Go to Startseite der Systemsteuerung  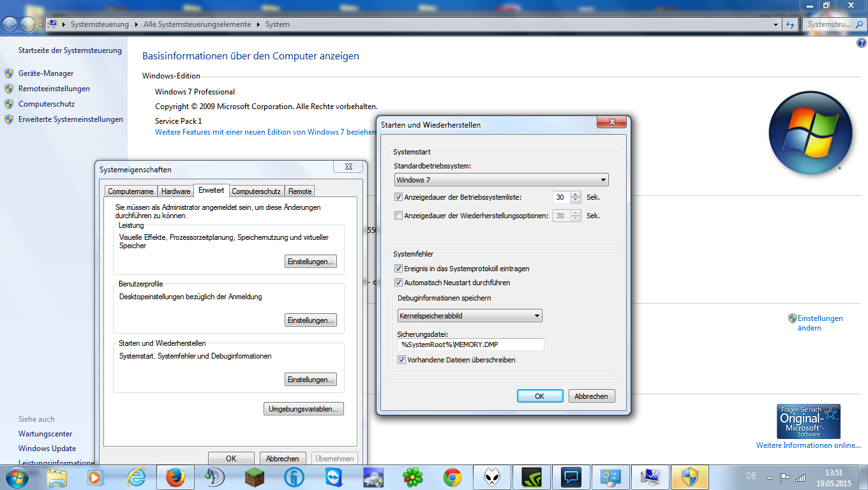click(x=70, y=50)
